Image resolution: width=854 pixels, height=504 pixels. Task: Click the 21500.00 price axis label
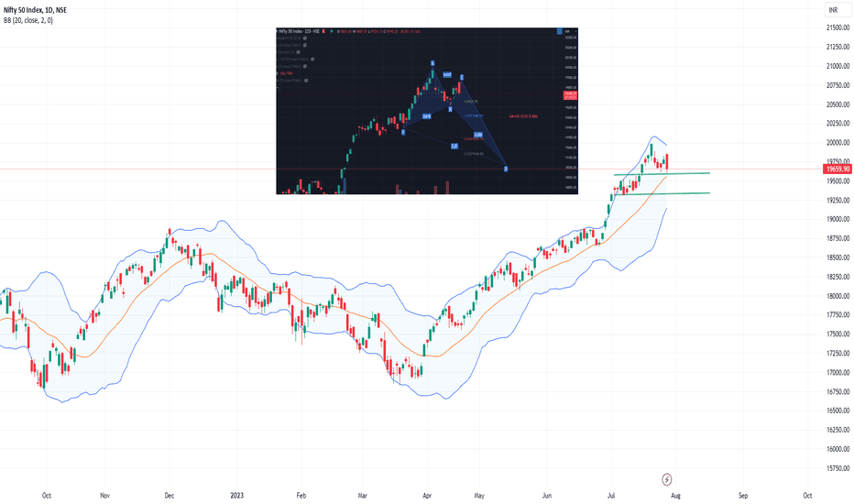[838, 27]
